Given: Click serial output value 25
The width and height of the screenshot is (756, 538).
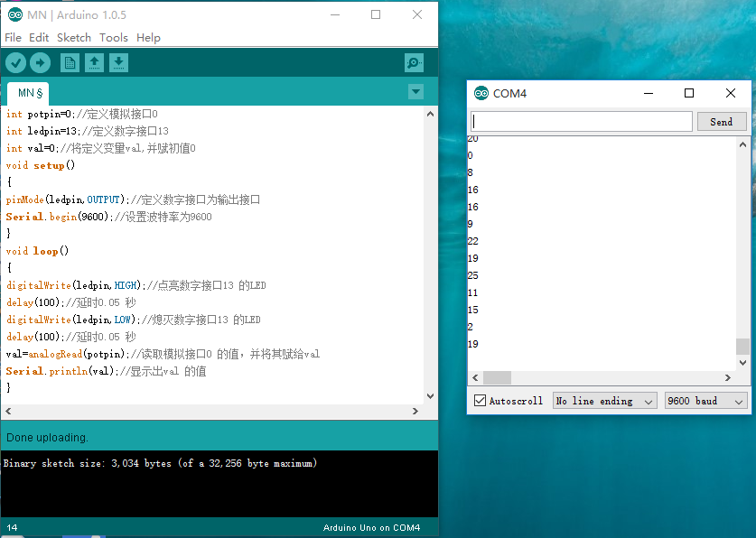Looking at the screenshot, I should pyautogui.click(x=473, y=275).
